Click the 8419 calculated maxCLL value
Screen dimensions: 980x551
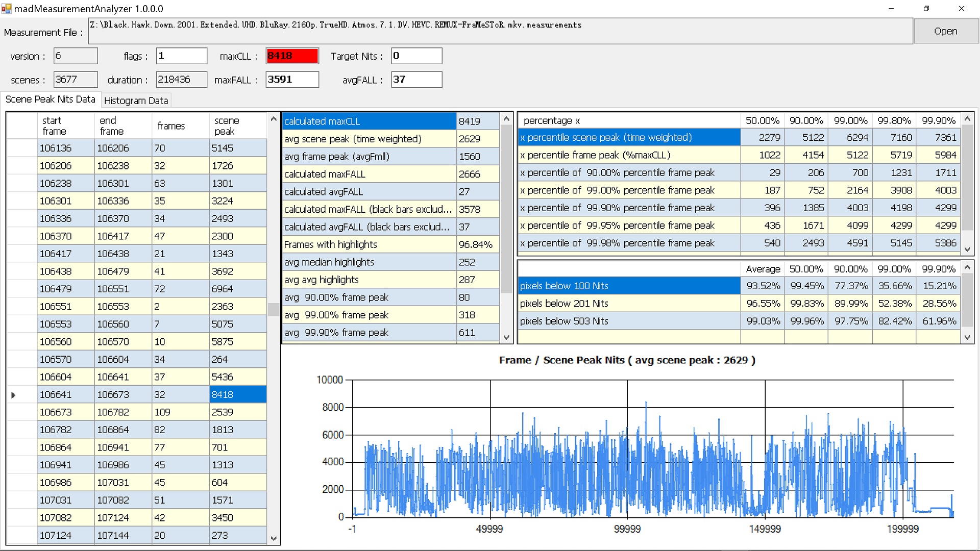(478, 121)
